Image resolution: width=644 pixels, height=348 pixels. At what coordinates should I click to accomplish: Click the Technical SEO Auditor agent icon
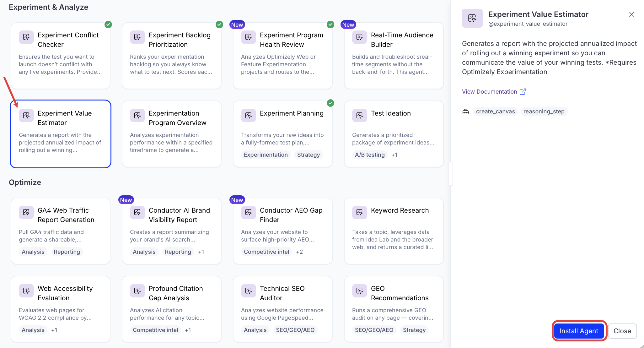[249, 291]
